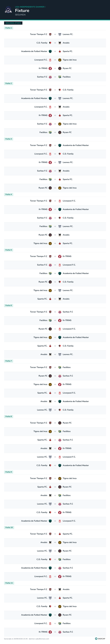Screen dimensions: 110x644
Task: Click Leones FC. crest in Fecha 1 first match
Action: 60,34
